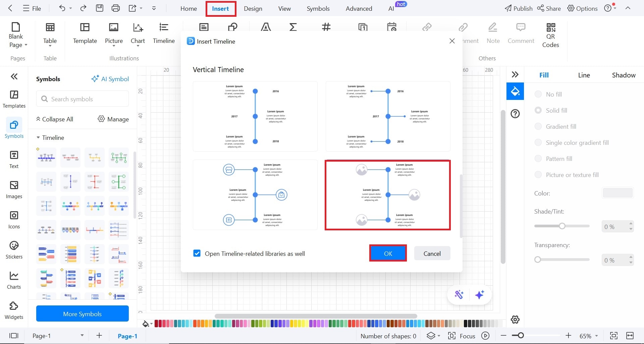The height and width of the screenshot is (344, 644).
Task: Click the Shade/Tint slider
Action: [x=562, y=226]
